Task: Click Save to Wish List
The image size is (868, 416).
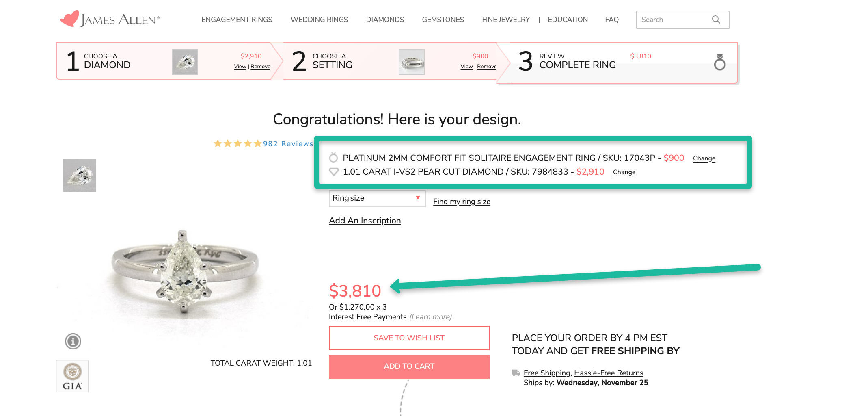Action: tap(409, 338)
